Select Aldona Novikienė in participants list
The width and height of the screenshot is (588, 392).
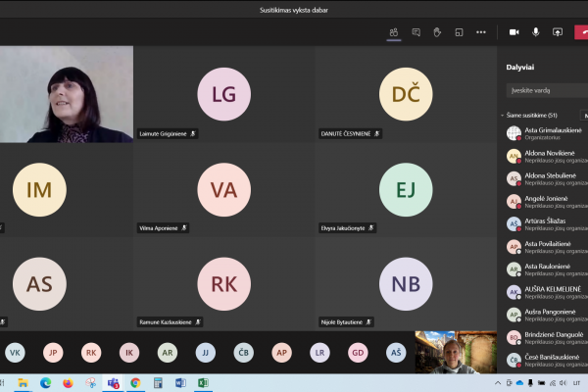click(547, 156)
